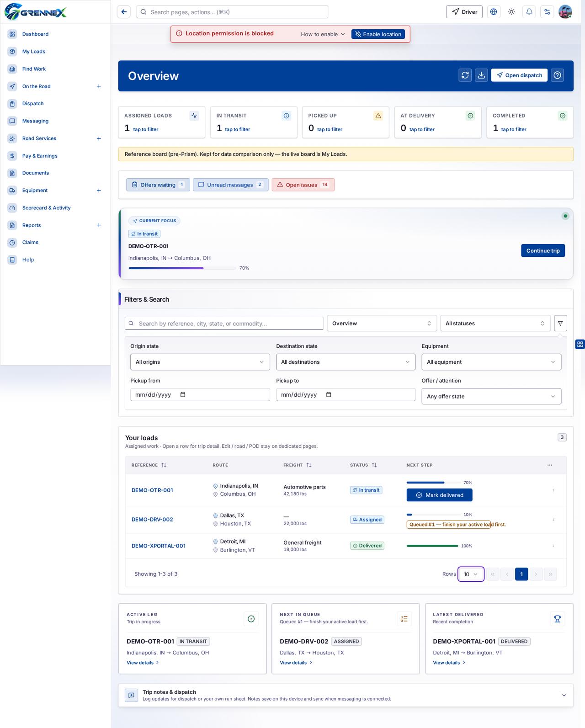Viewport: 585px width, 728px height.
Task: Toggle Open issues filter chip
Action: coord(303,185)
